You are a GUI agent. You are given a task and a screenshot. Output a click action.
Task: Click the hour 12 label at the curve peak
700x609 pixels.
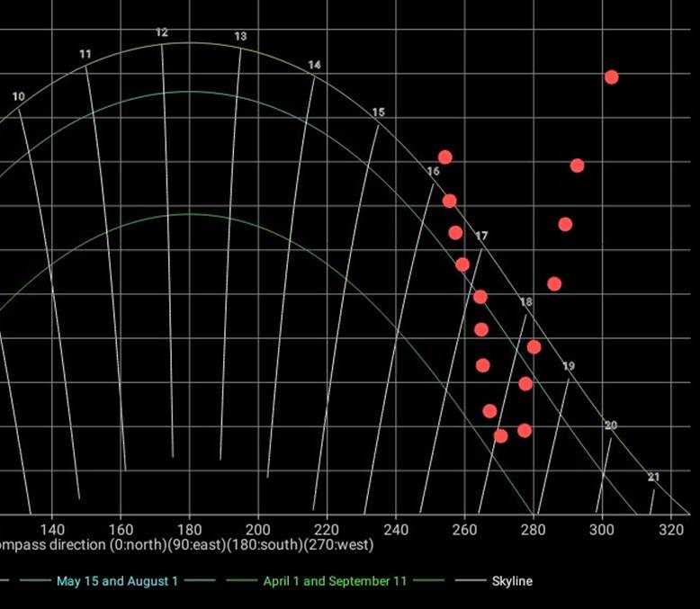[162, 32]
